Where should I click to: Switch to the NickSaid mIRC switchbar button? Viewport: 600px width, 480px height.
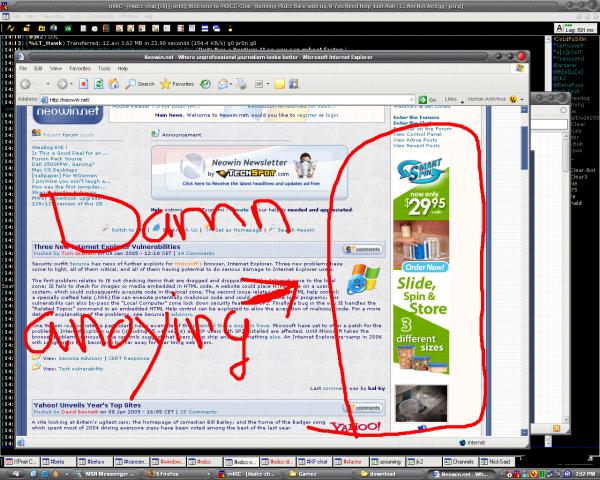coord(496,462)
